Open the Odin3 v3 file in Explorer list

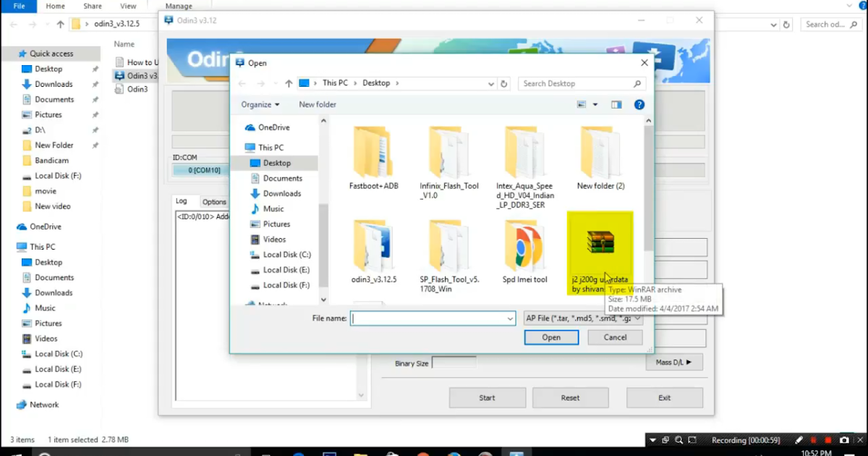pyautogui.click(x=136, y=75)
